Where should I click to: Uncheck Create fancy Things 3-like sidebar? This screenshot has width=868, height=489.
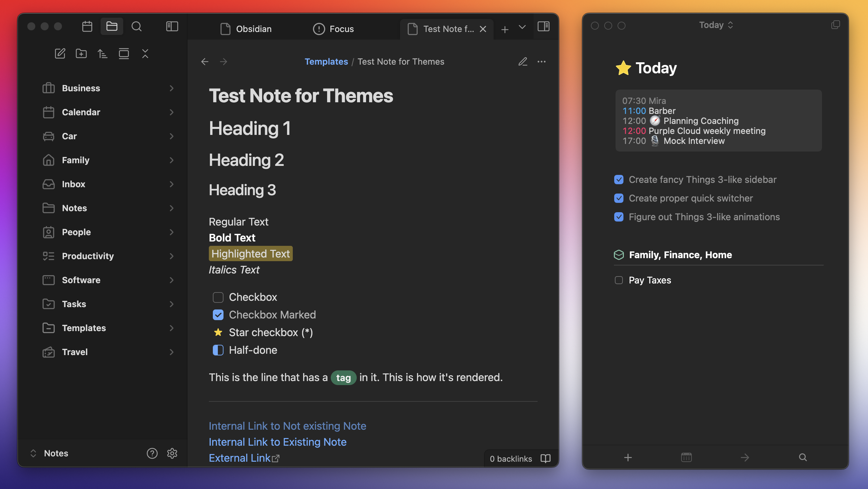(619, 180)
